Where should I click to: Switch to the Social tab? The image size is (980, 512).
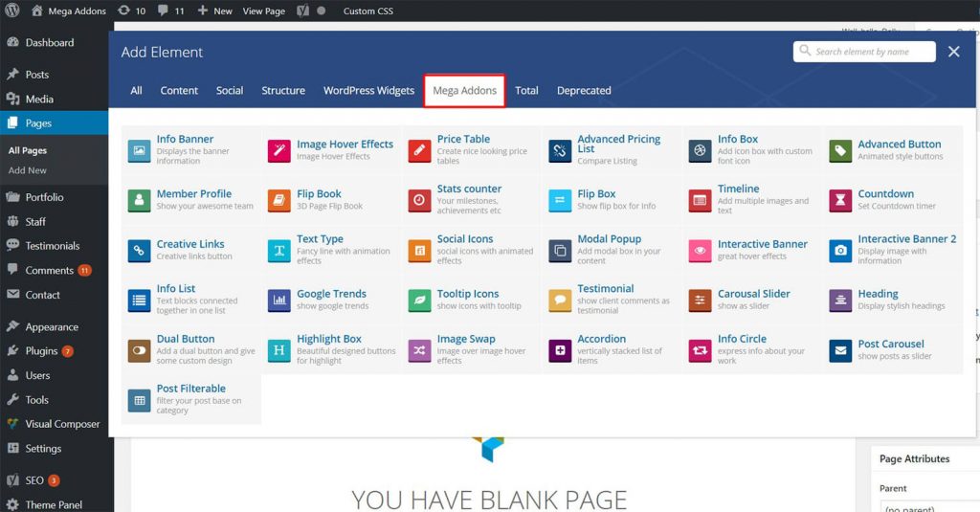pyautogui.click(x=230, y=91)
